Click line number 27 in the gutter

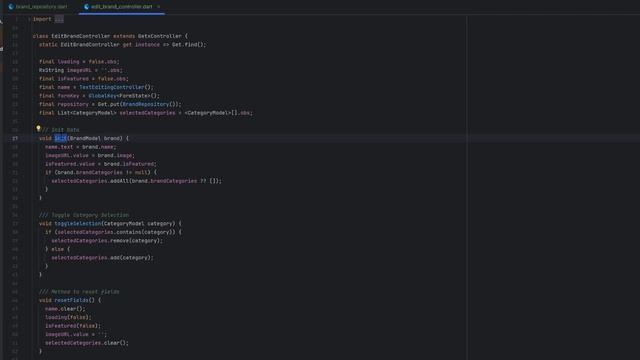15,138
